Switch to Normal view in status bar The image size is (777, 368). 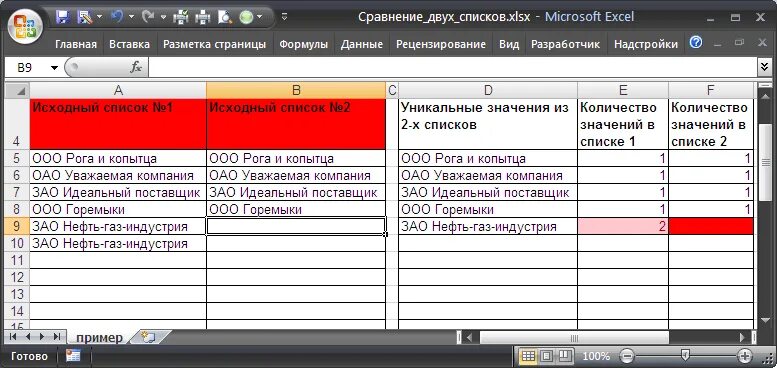tap(529, 356)
